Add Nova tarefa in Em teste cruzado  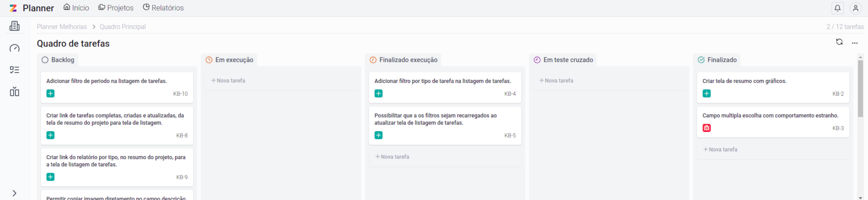pyautogui.click(x=557, y=81)
